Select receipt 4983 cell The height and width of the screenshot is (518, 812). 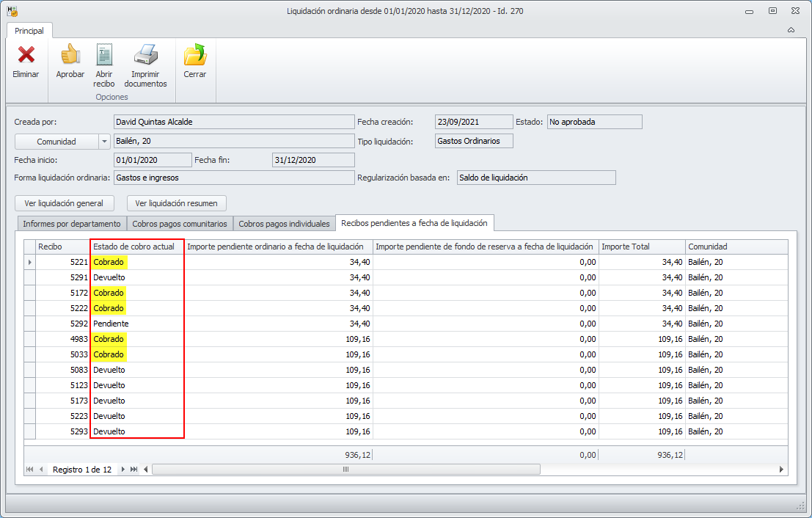(62, 339)
